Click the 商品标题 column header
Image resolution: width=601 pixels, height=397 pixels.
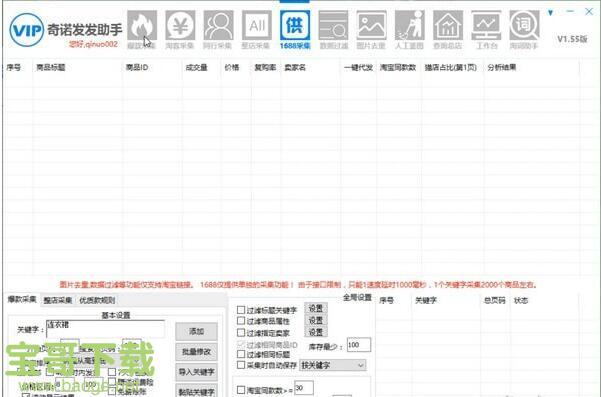pos(51,67)
